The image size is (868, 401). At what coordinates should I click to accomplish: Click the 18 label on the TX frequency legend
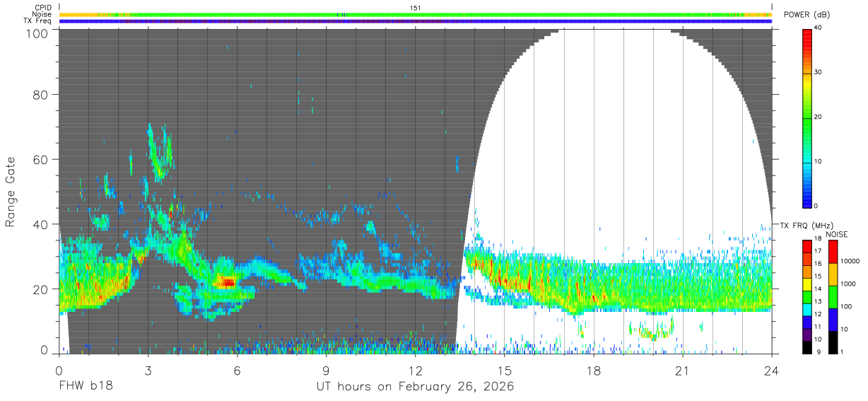click(818, 239)
